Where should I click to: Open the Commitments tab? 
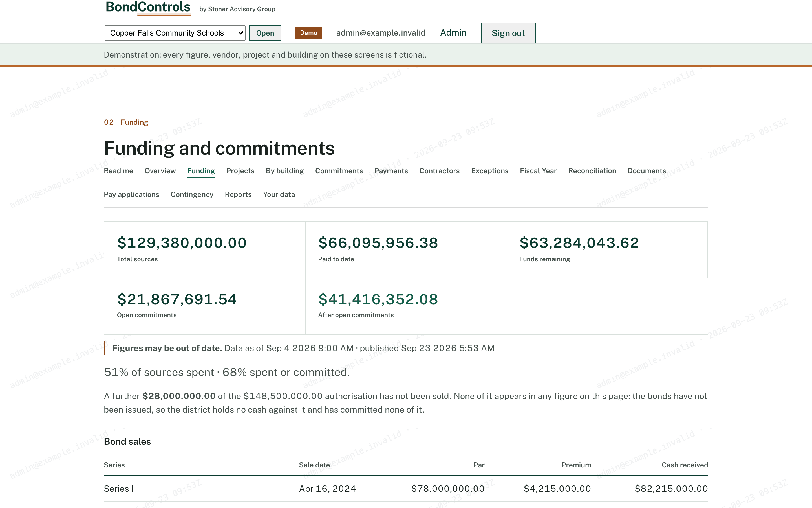coord(339,171)
